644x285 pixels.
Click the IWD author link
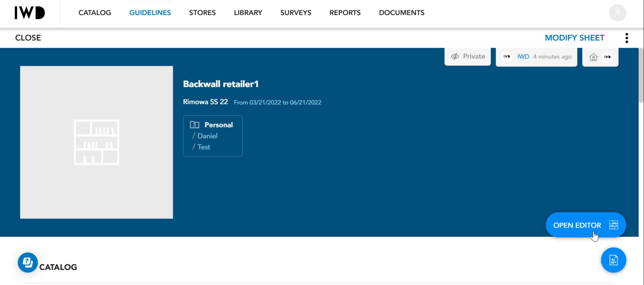tap(523, 57)
